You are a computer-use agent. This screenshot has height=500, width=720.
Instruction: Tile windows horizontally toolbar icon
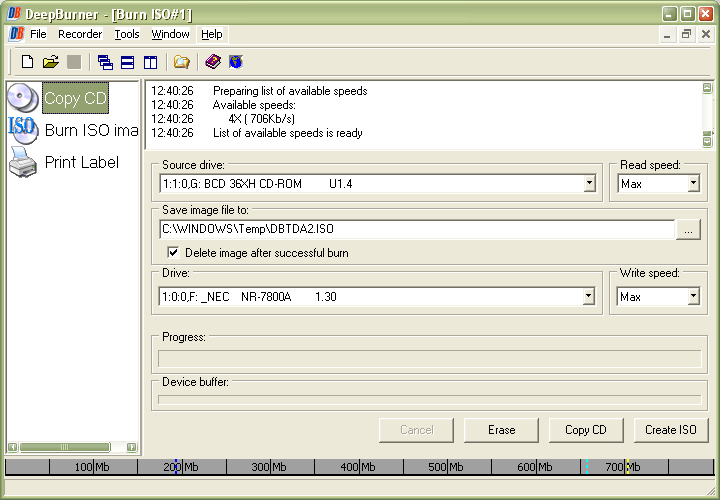pyautogui.click(x=128, y=62)
